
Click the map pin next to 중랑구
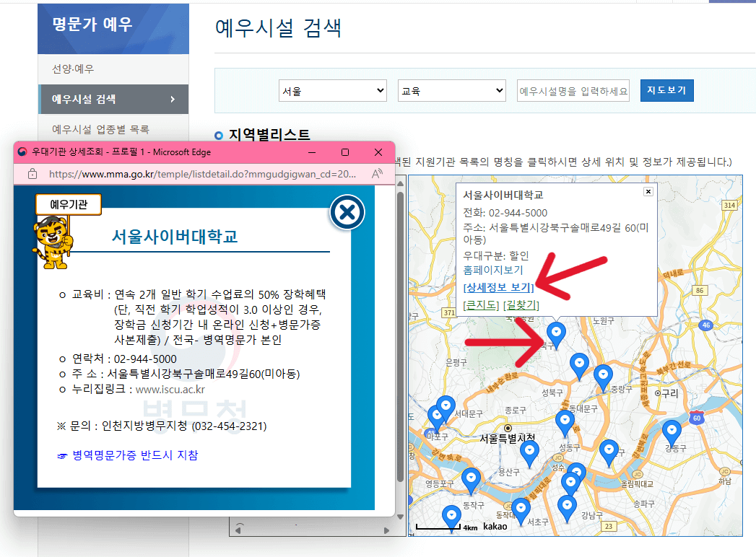603,378
